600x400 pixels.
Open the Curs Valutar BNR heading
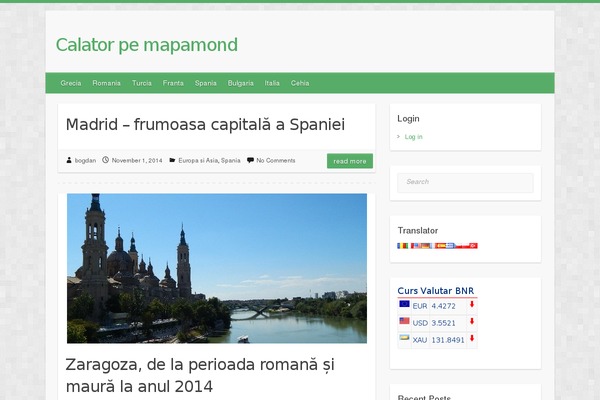click(435, 291)
